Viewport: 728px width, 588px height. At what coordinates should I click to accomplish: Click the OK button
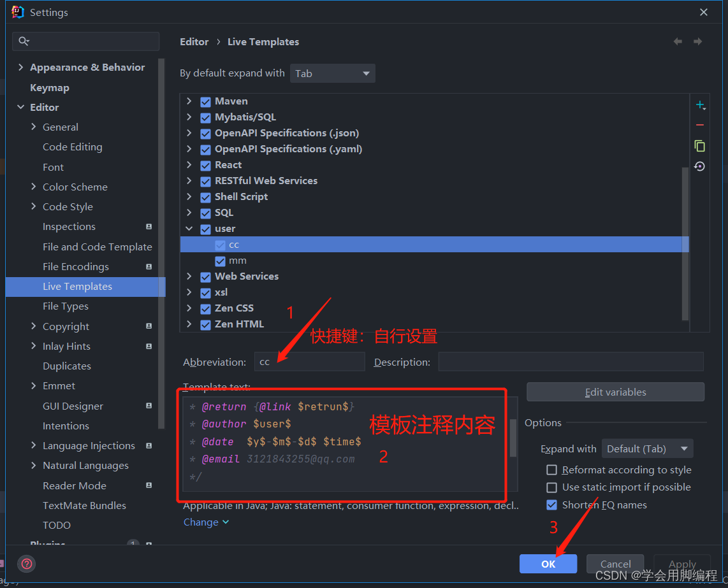pos(548,564)
